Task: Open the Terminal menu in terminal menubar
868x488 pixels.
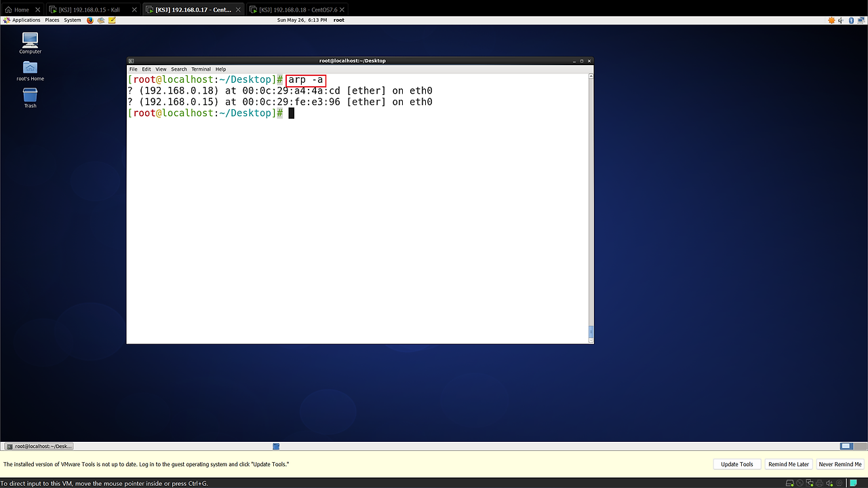Action: point(201,69)
